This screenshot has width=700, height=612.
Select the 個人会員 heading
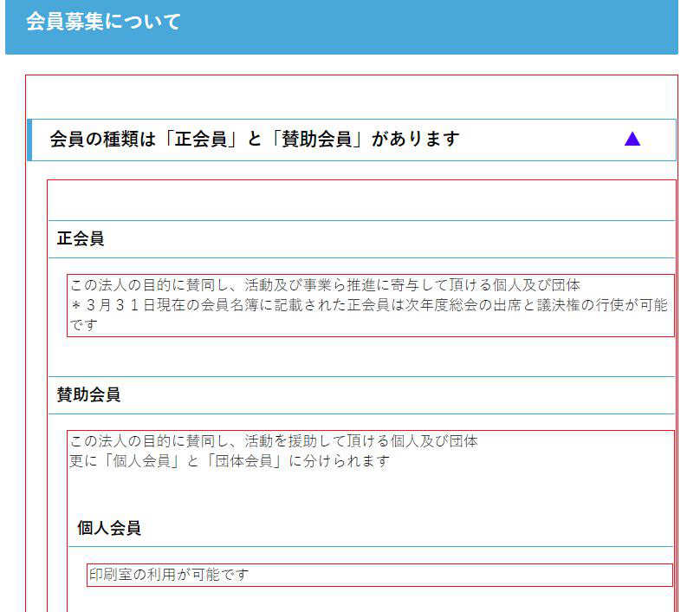pos(109,528)
